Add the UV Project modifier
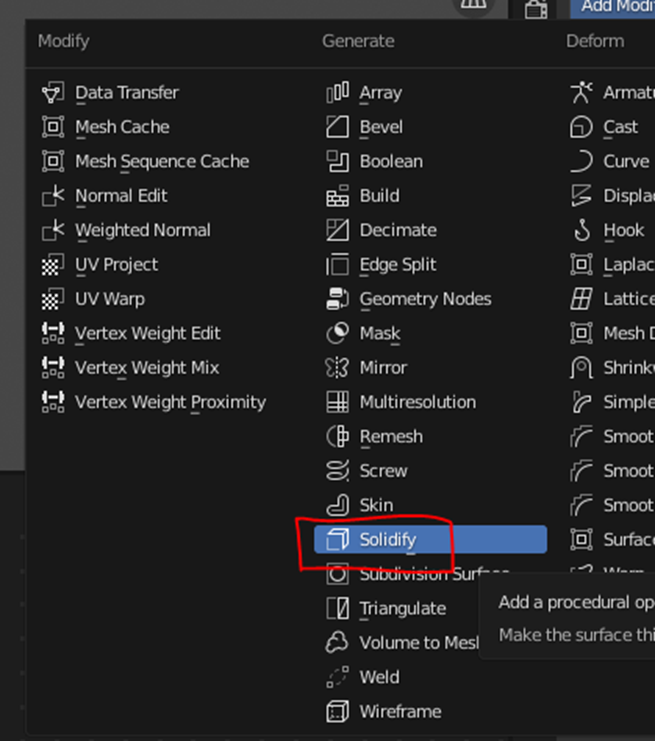 click(x=116, y=265)
